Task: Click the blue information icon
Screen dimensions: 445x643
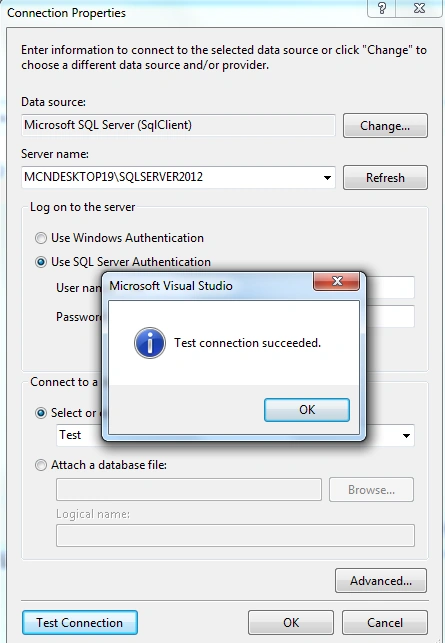Action: click(150, 343)
